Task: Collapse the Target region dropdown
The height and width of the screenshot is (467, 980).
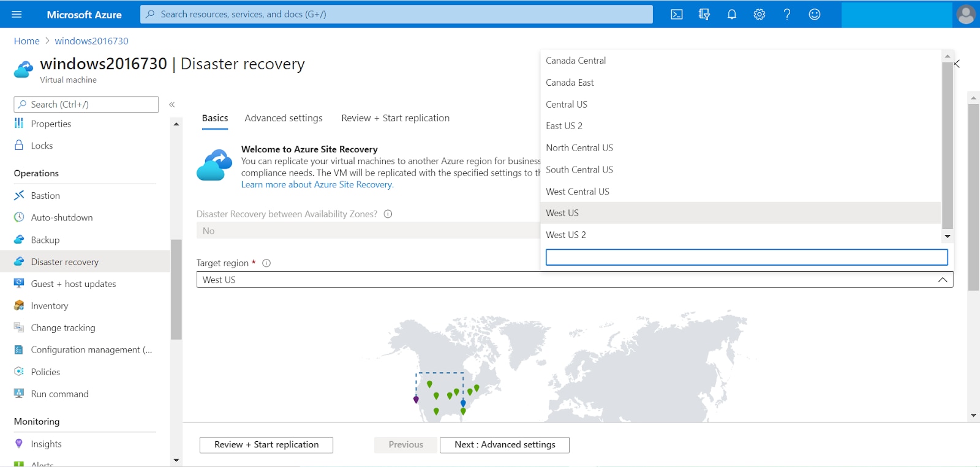Action: [x=942, y=280]
